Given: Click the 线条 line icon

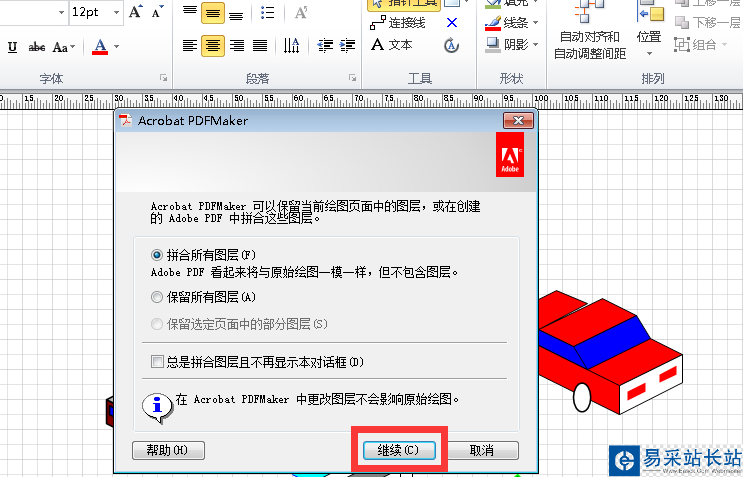Looking at the screenshot, I should (493, 22).
